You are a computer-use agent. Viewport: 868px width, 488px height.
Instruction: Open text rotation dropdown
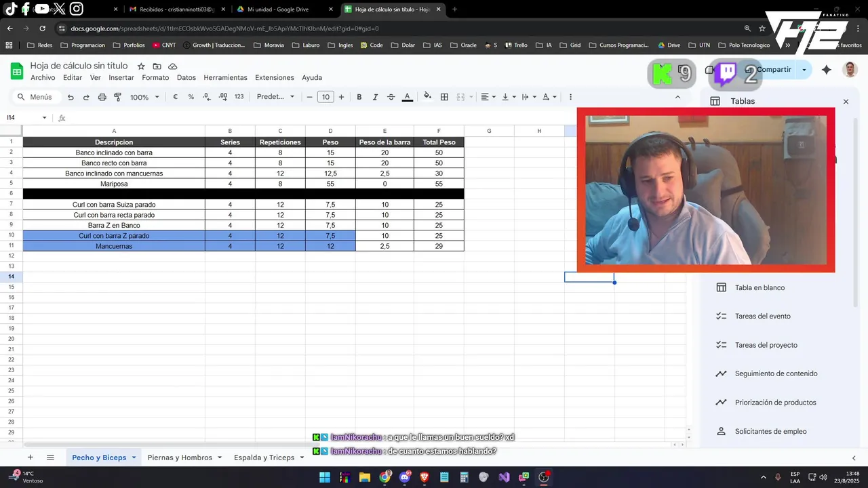549,97
